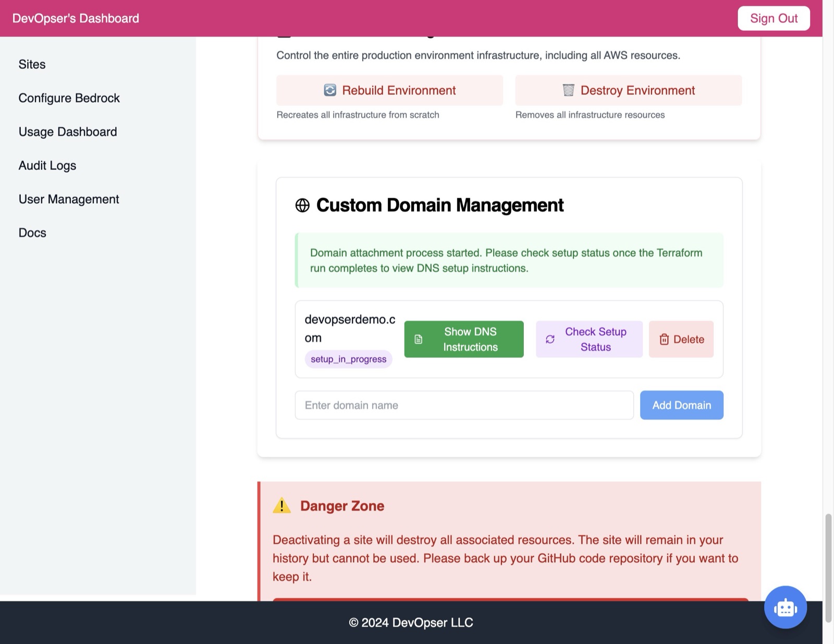The width and height of the screenshot is (834, 644).
Task: Open Docs from the sidebar
Action: tap(32, 233)
